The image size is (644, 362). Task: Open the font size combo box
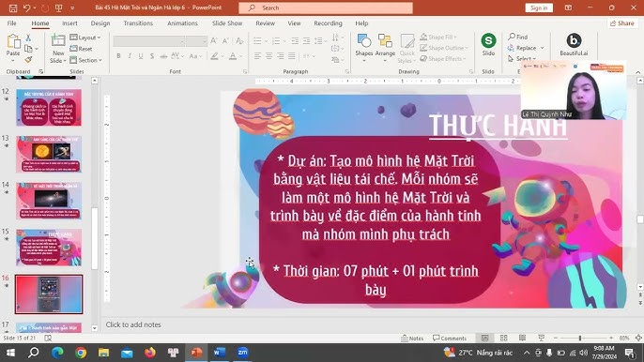click(196, 40)
